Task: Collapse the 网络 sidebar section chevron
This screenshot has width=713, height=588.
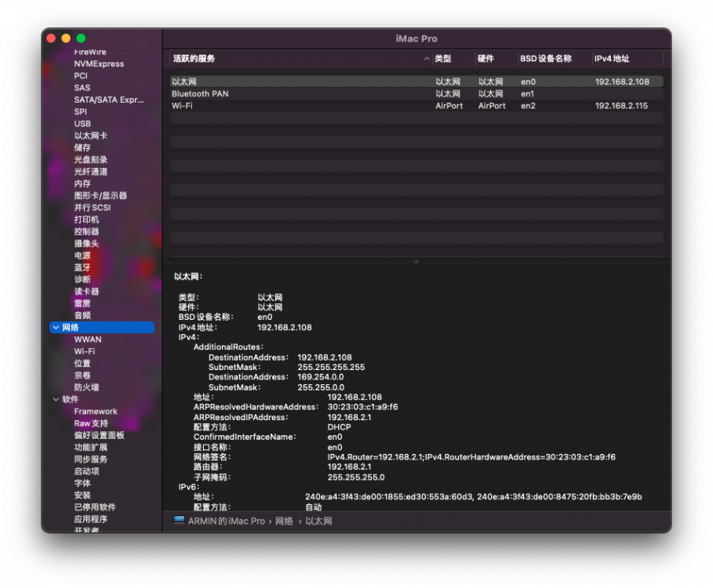Action: [x=56, y=327]
